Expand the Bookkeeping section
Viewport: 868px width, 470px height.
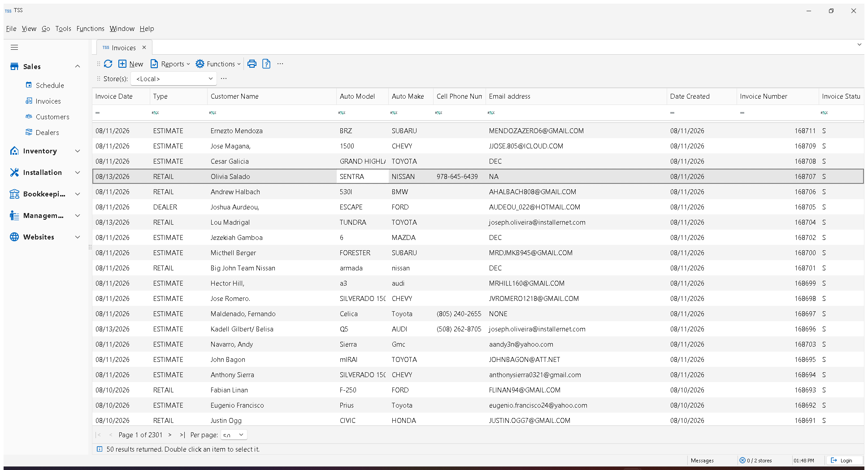(78, 194)
